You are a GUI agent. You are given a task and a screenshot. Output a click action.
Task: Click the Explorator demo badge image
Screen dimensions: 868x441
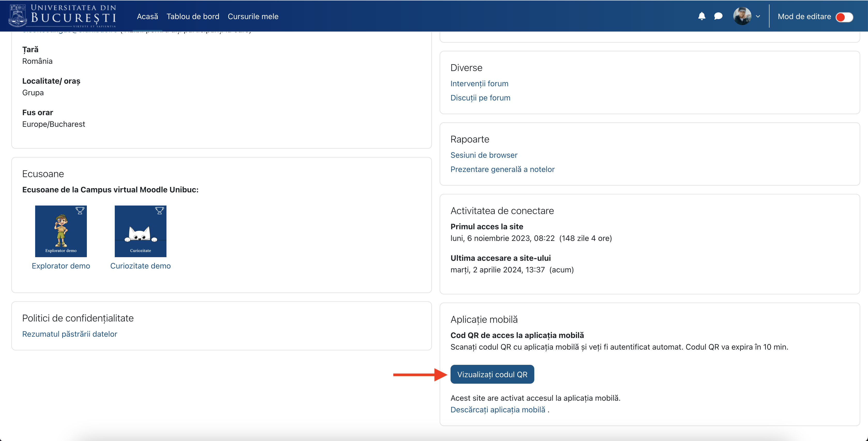tap(61, 231)
